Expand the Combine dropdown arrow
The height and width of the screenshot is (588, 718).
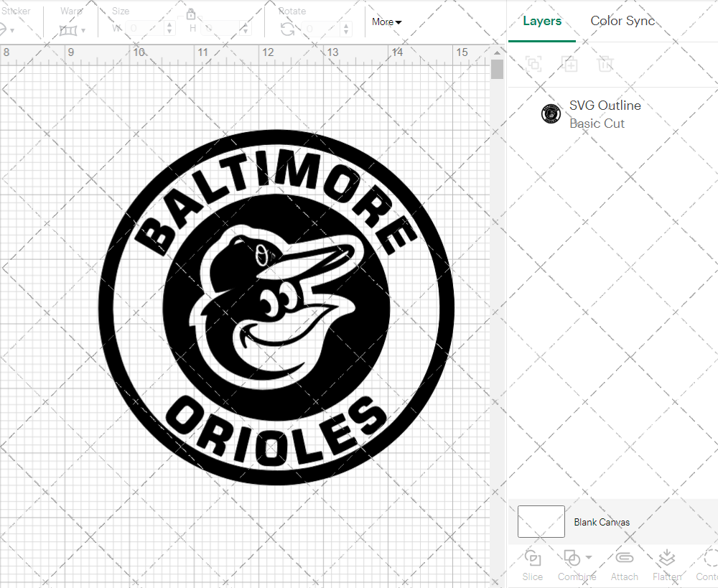[589, 558]
